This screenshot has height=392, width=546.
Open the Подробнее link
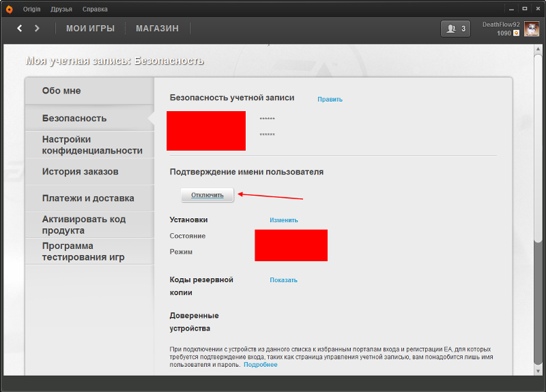pos(260,365)
